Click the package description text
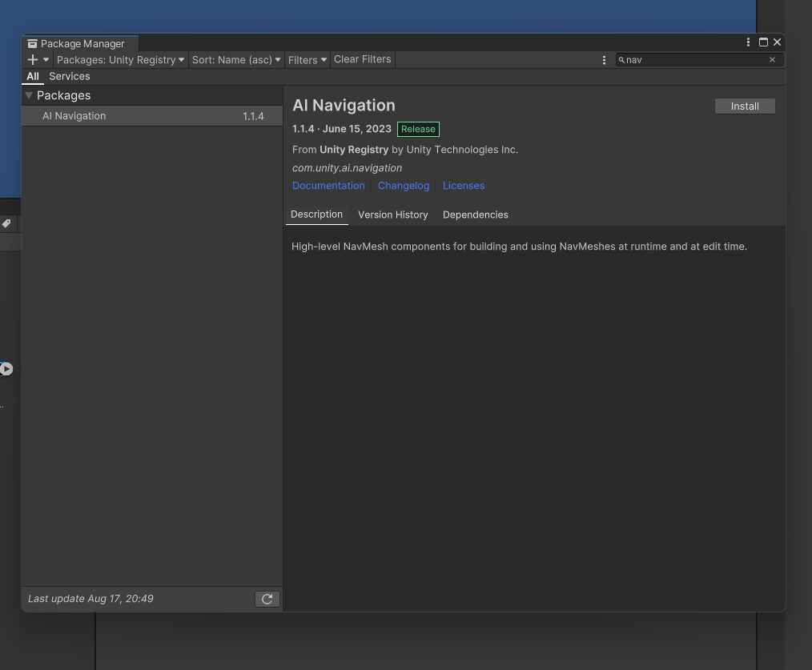The width and height of the screenshot is (812, 670). point(519,247)
